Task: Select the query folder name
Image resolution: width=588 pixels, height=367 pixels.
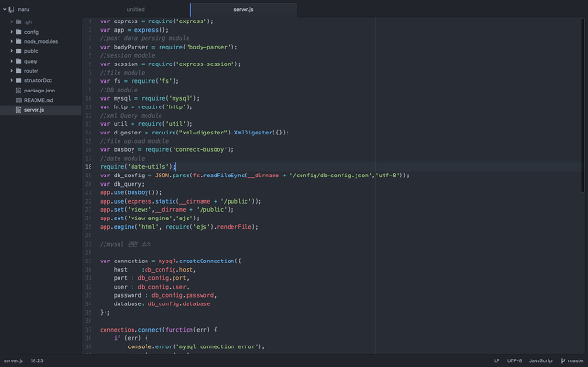Action: click(31, 62)
